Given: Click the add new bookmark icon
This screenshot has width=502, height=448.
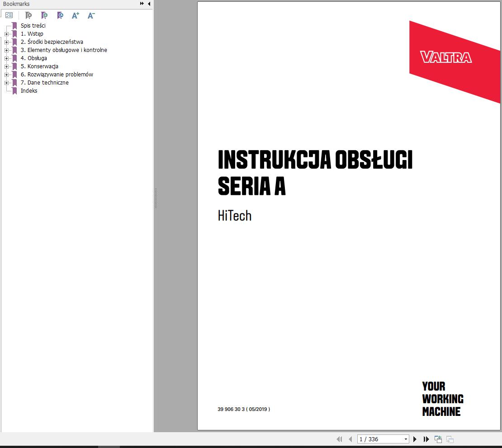Looking at the screenshot, I should (44, 15).
